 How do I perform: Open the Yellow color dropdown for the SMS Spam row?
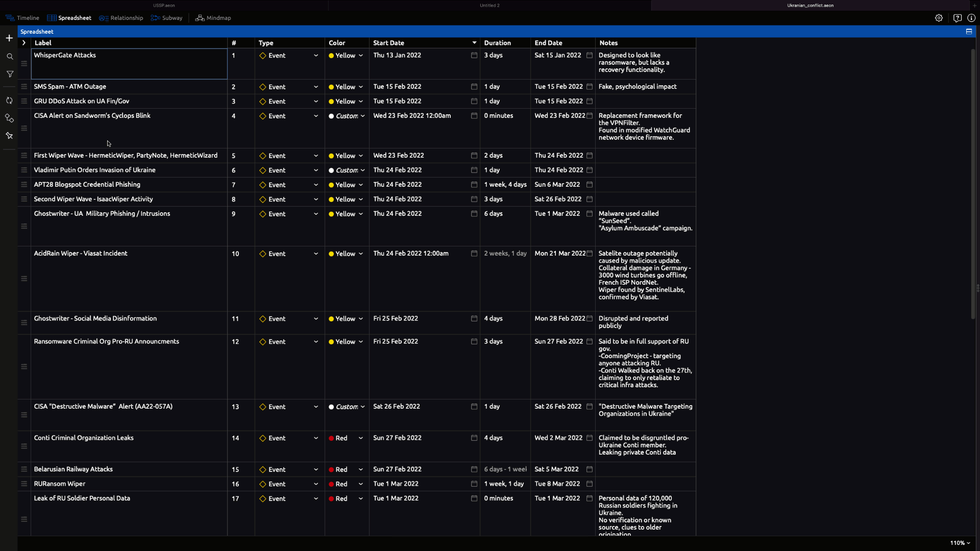coord(360,87)
